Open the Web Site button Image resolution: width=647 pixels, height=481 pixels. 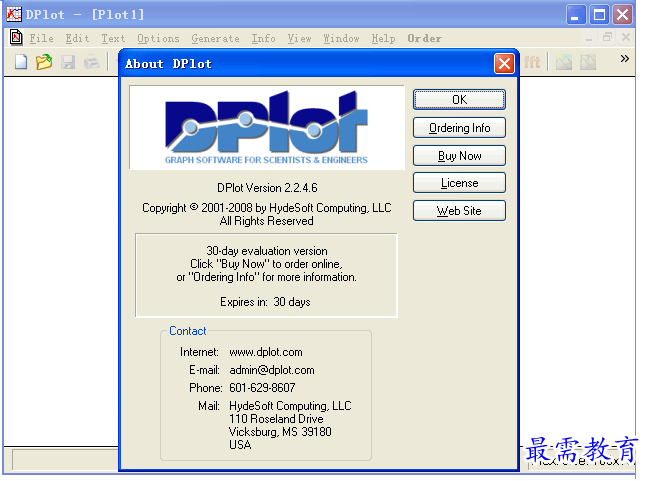point(459,211)
